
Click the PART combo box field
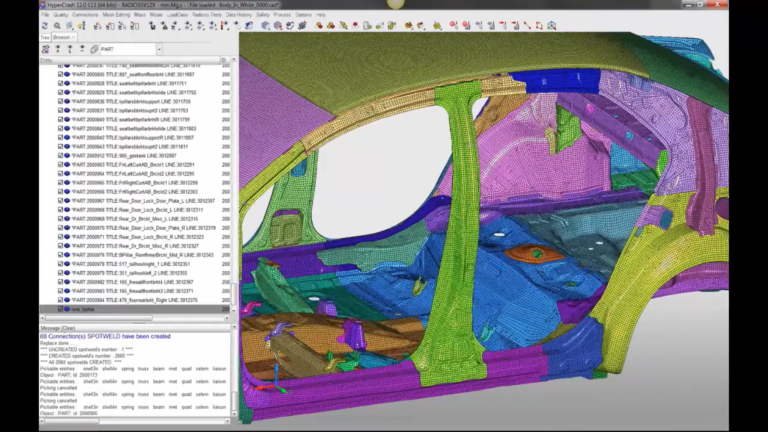(x=127, y=49)
